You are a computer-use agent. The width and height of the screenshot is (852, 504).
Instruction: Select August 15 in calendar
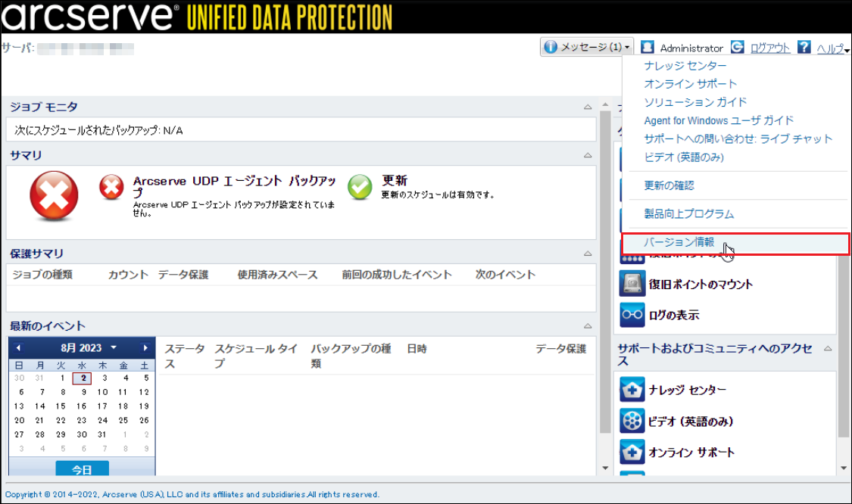(x=61, y=406)
